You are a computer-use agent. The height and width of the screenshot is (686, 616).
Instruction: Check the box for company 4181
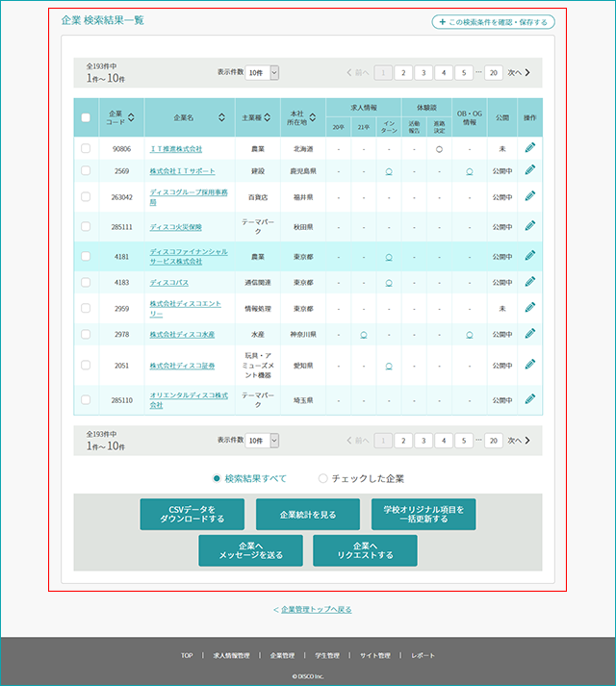coord(86,256)
